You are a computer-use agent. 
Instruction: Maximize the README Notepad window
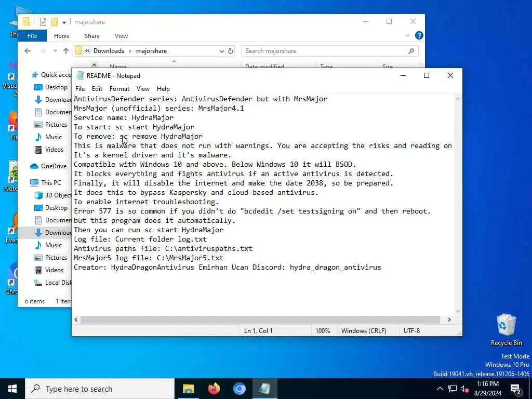point(427,75)
